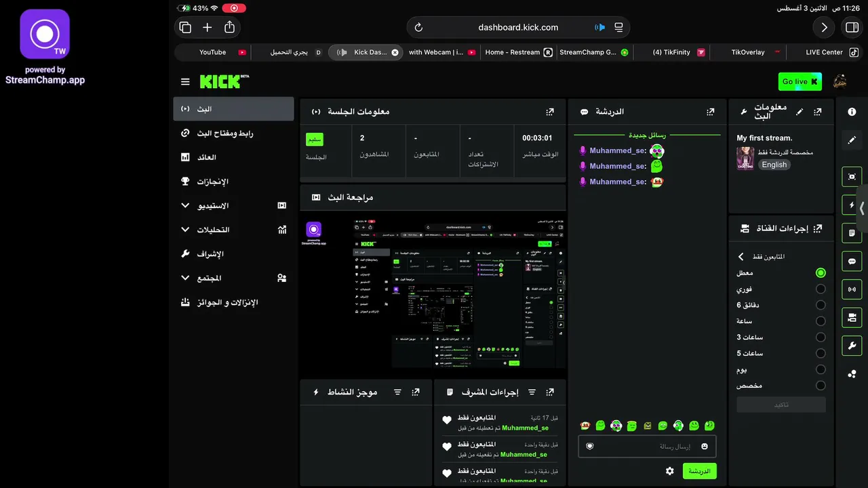Open the profile avatar menu
Screen dimensions: 868x488
click(x=840, y=81)
